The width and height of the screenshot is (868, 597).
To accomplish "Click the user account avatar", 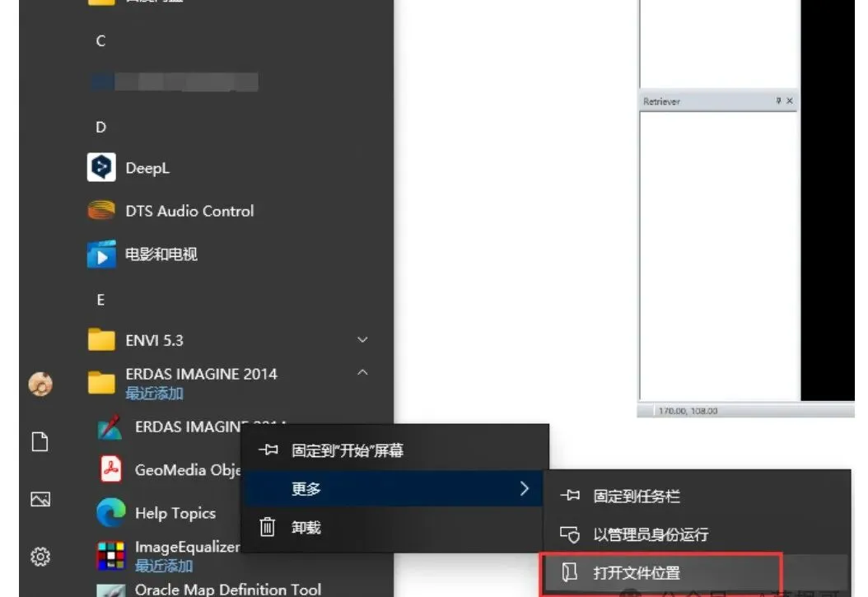I will [x=40, y=384].
